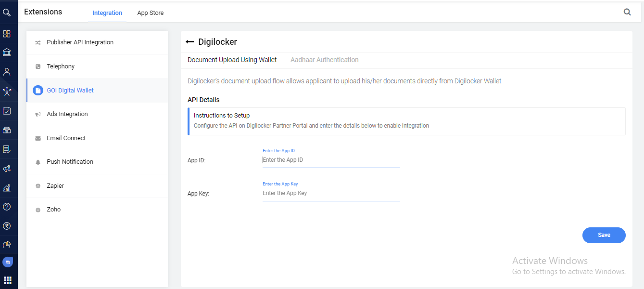Viewport: 644px width, 289px height.
Task: Click the App ID input field
Action: tap(331, 160)
